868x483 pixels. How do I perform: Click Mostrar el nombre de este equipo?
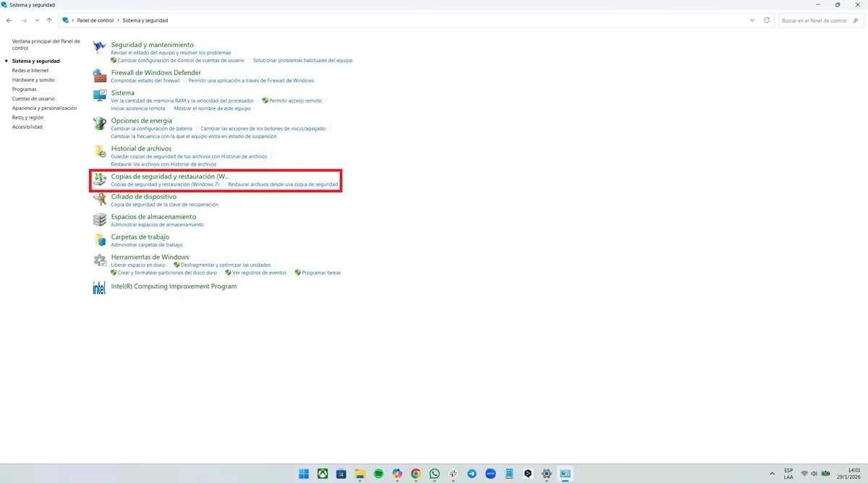click(x=212, y=108)
